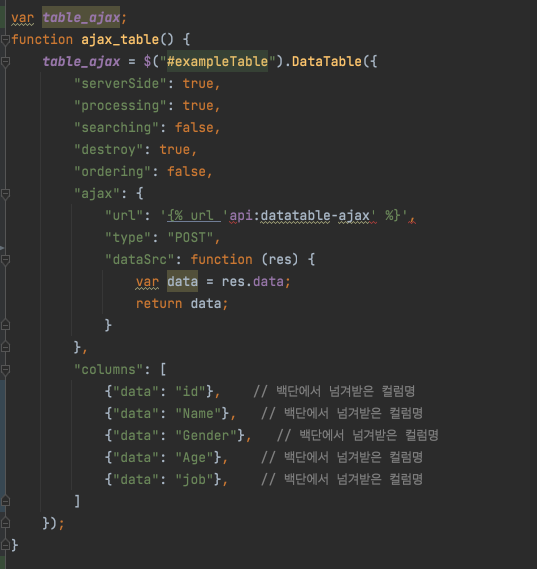Fold the "ajax" object block
This screenshot has height=569, width=537.
click(x=5, y=194)
